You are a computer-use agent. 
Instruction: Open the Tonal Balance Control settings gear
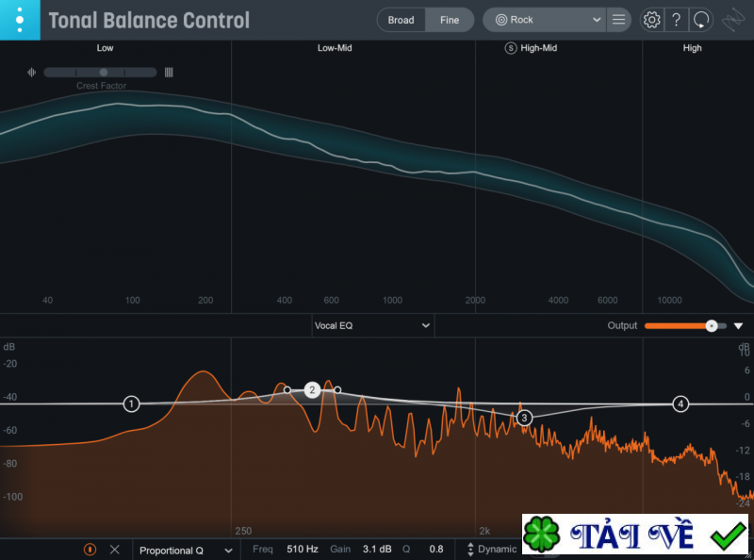pyautogui.click(x=651, y=20)
